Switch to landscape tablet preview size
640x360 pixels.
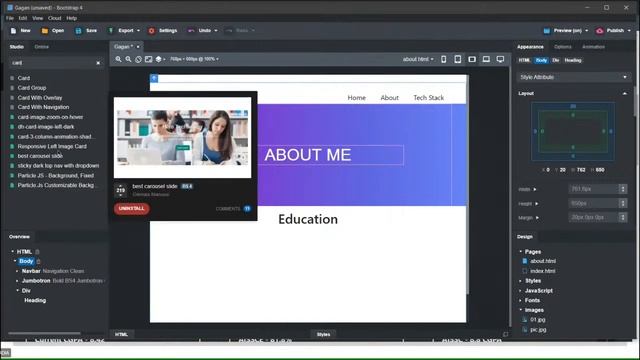(472, 59)
